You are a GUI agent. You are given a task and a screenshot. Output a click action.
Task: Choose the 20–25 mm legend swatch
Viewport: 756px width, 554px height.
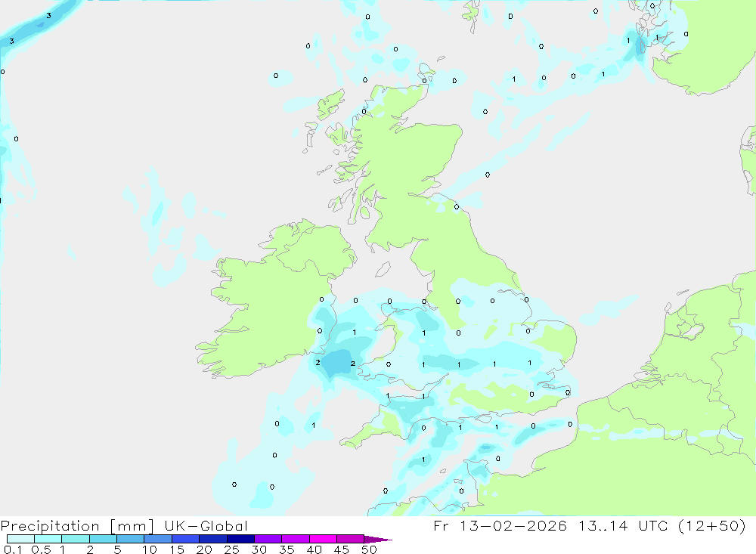[x=213, y=539]
